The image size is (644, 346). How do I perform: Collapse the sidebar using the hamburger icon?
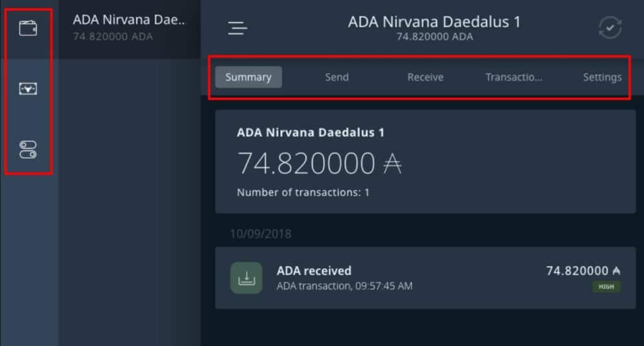coord(238,28)
